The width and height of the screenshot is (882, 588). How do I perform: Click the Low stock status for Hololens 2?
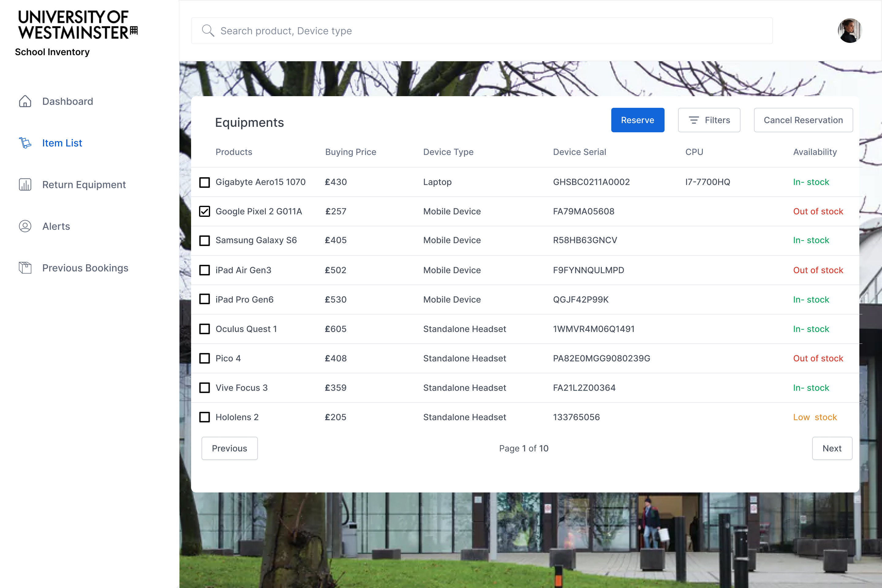[x=815, y=417]
